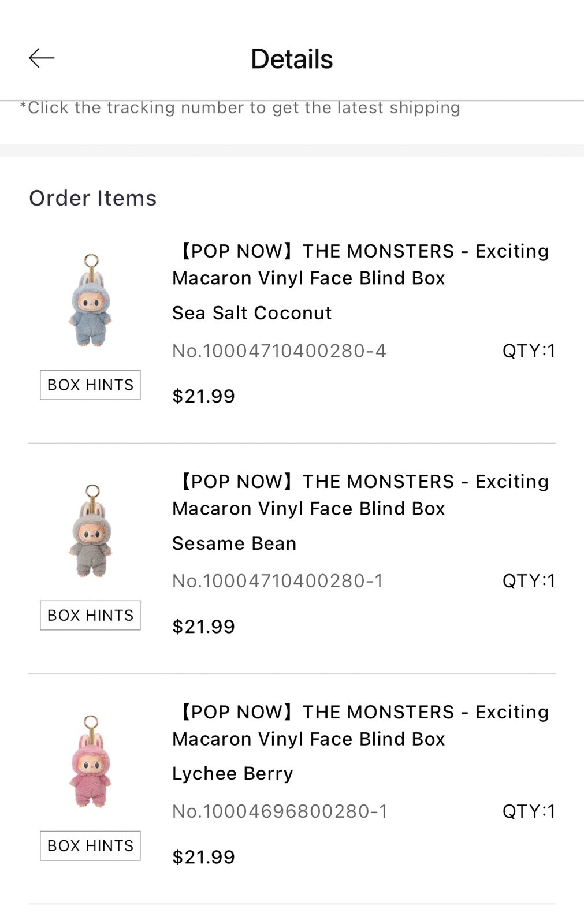584x924 pixels.
Task: Tap BOX HINTS under Sesame Bean
Action: [90, 615]
